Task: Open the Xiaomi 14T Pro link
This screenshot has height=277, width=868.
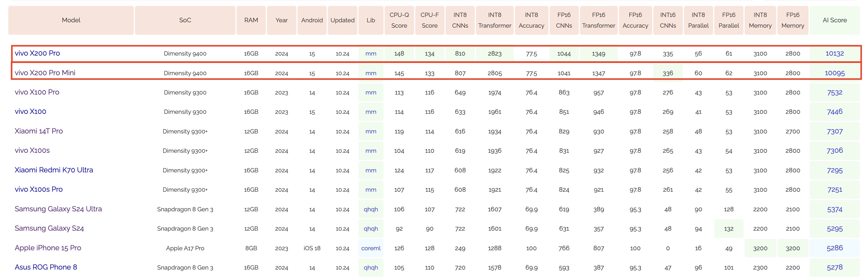Action: 39,131
